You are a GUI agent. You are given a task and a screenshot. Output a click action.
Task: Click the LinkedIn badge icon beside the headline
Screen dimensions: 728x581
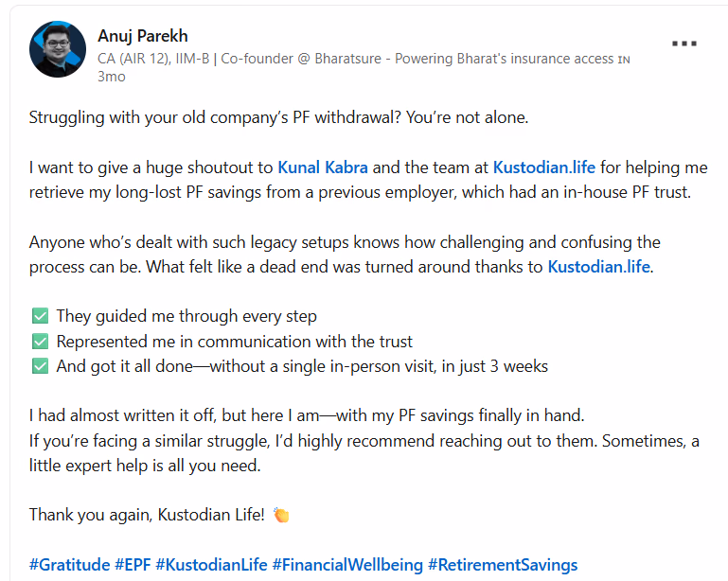623,60
